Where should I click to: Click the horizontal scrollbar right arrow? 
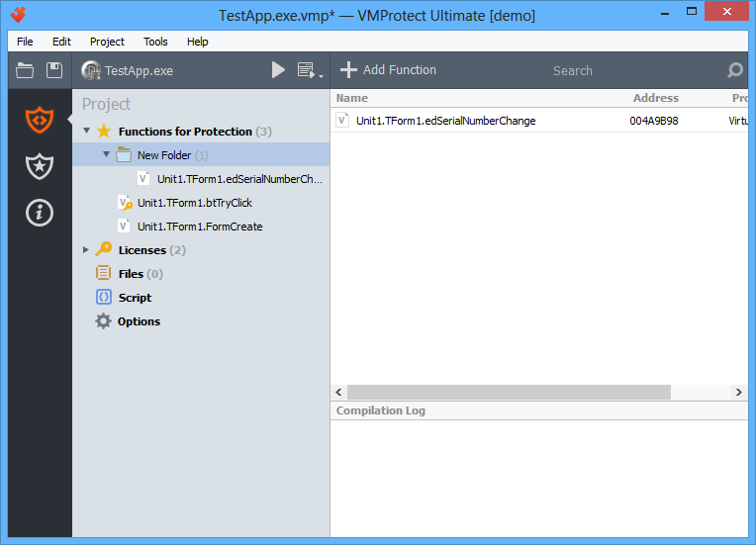(x=739, y=393)
